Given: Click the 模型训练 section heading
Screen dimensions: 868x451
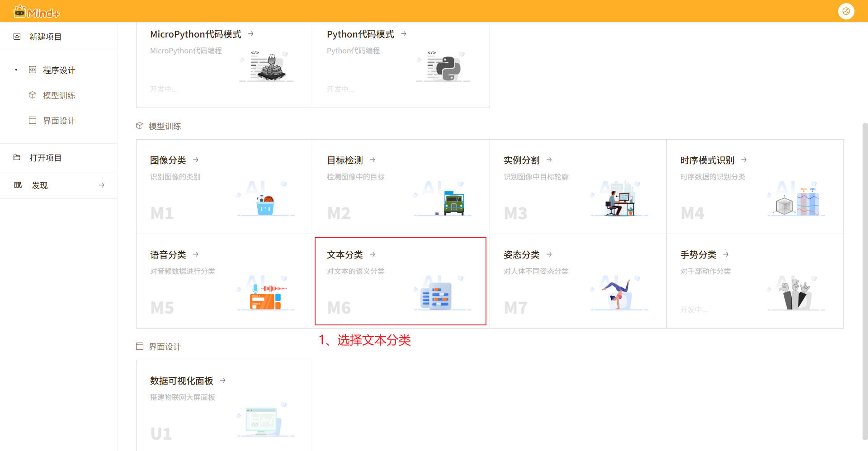Looking at the screenshot, I should click(x=165, y=126).
